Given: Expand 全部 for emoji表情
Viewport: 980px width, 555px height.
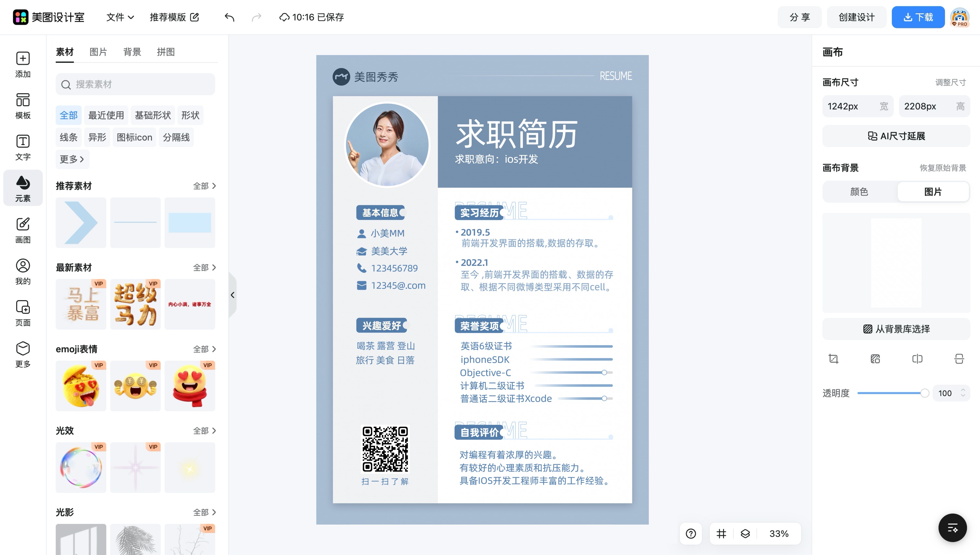Looking at the screenshot, I should tap(204, 349).
